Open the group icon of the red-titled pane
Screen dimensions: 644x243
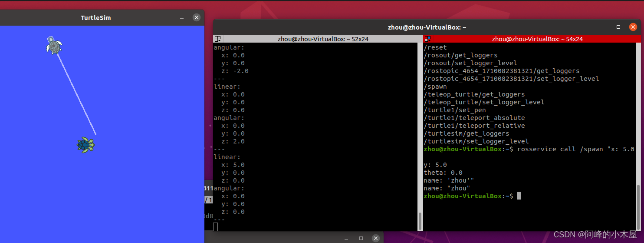427,39
